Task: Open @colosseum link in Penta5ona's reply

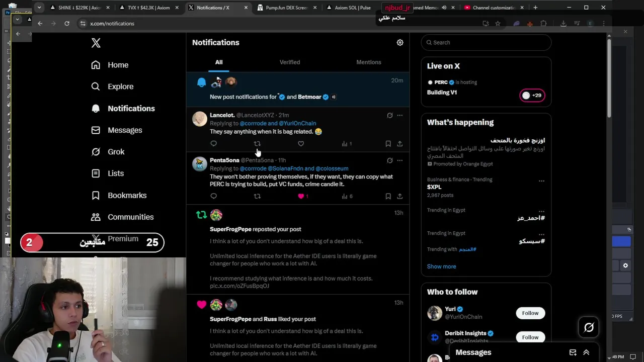Action: coord(332,168)
